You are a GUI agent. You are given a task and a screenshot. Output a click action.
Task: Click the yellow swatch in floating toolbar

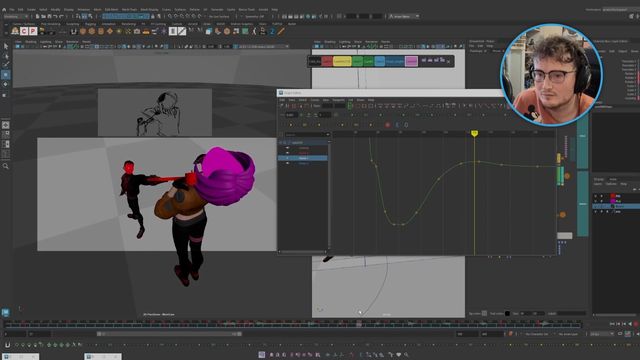[x=342, y=61]
